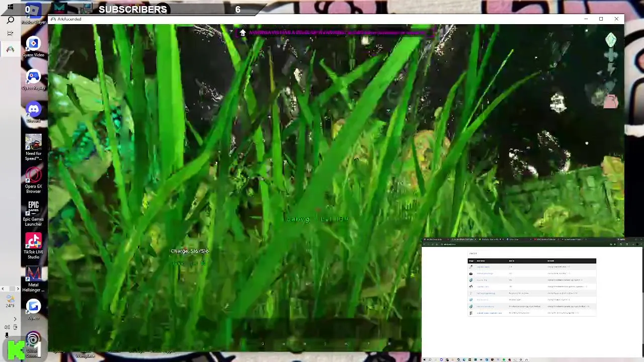Viewport: 644px width, 362px height.
Task: Launch Ubisoft Connect from the desktop
Action: (x=33, y=344)
